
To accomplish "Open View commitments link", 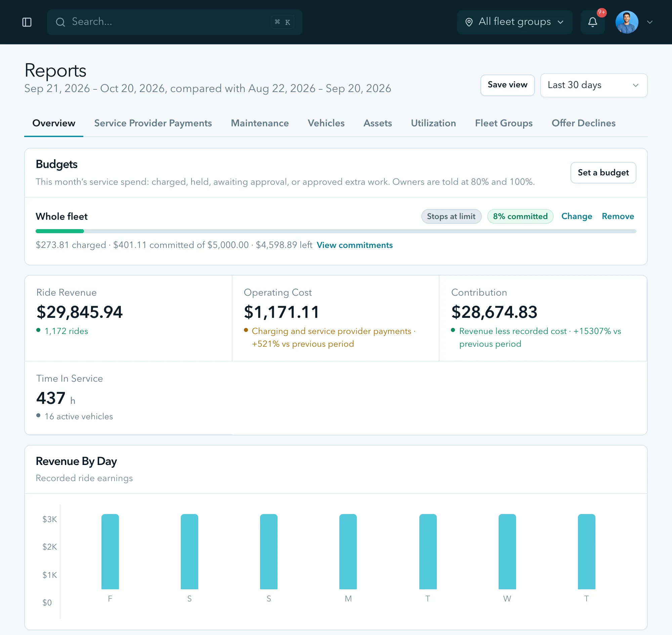I will pos(354,245).
